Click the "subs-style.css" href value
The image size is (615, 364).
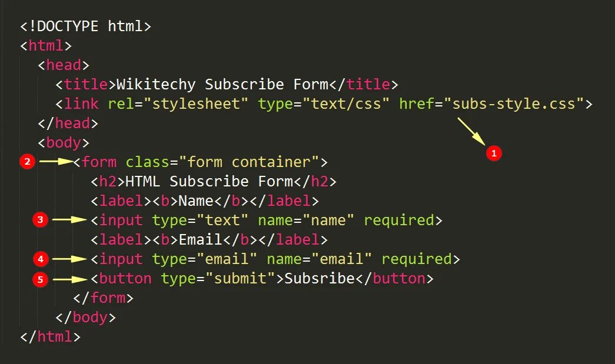[514, 104]
